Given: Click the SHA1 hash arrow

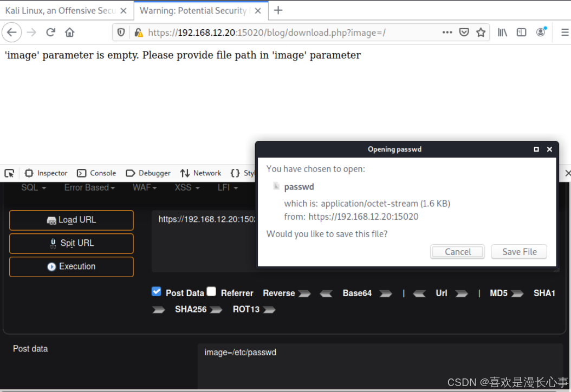Looking at the screenshot, I should tap(158, 310).
